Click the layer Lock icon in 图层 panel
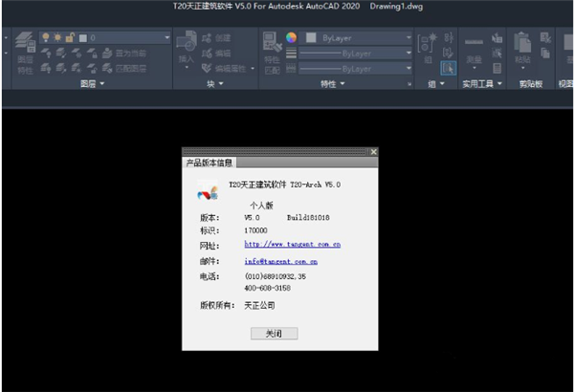The width and height of the screenshot is (574, 392). pos(92,54)
